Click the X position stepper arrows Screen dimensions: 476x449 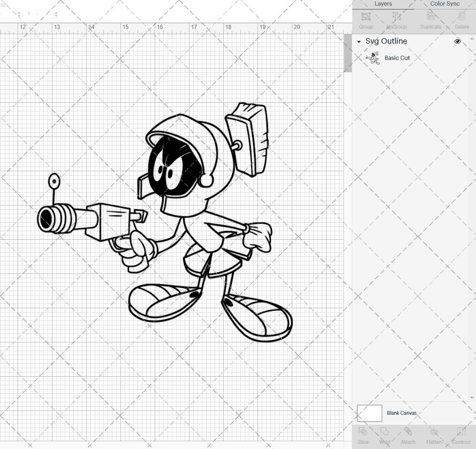(x=20, y=14)
